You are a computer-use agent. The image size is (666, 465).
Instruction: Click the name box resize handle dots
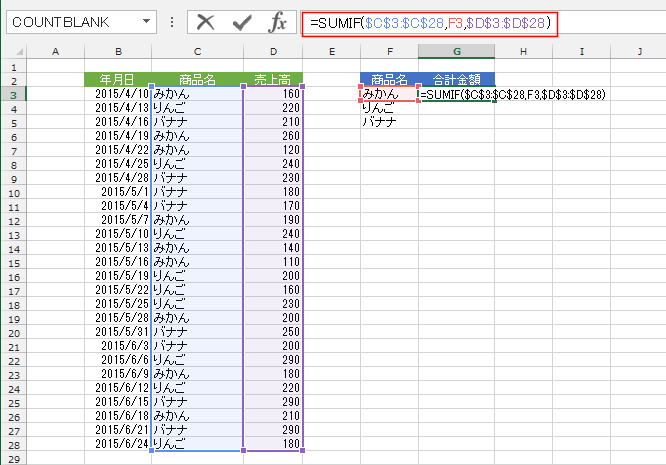(172, 22)
